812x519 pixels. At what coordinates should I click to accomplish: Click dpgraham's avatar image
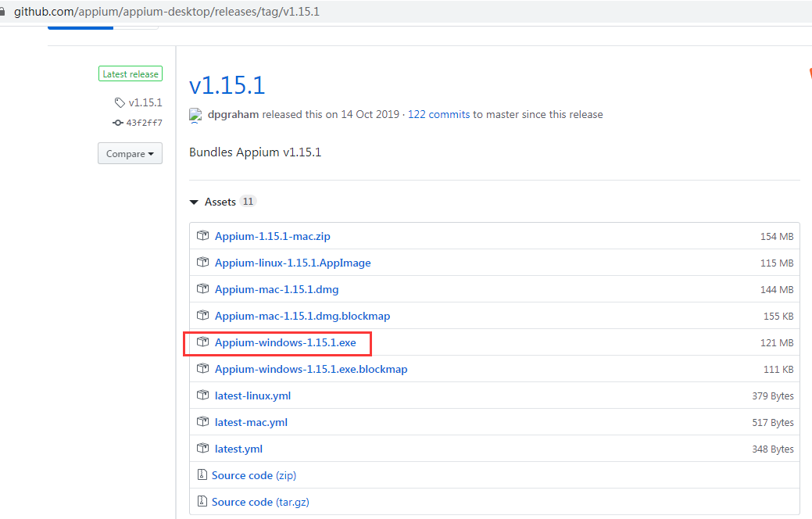[x=195, y=115]
